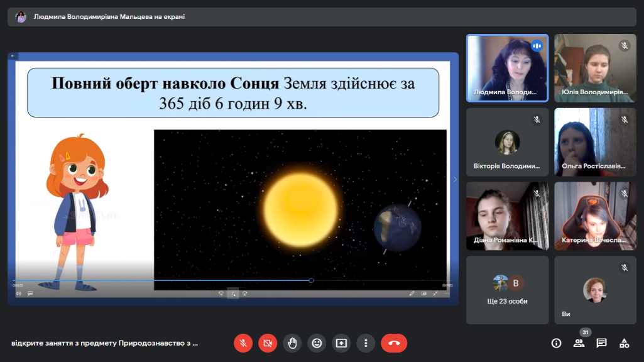Click the back arrow atop the slide
This screenshot has width=644, height=362.
[13, 56]
